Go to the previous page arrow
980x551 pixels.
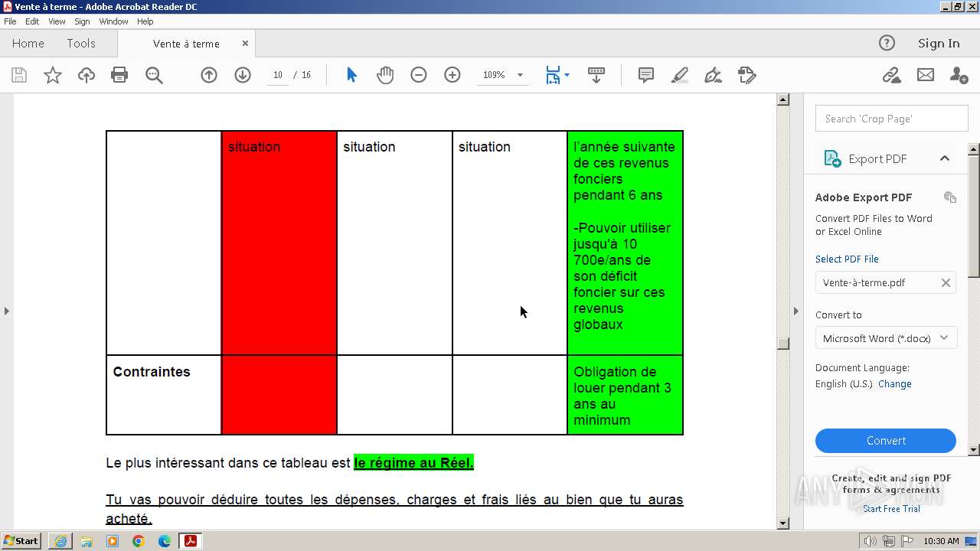click(x=209, y=75)
